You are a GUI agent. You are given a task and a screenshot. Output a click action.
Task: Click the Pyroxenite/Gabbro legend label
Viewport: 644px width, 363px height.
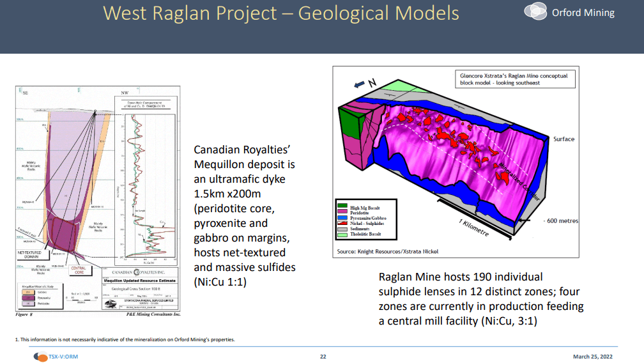click(x=368, y=218)
